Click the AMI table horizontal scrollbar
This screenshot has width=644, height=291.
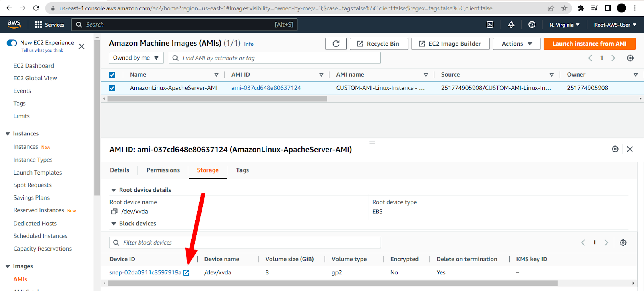217,98
